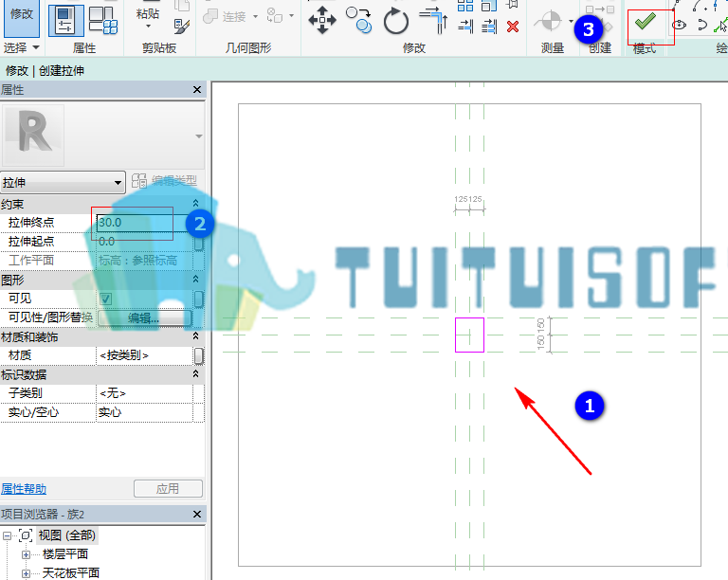This screenshot has height=580, width=728.
Task: Click the 编辑类型 button
Action: (164, 180)
